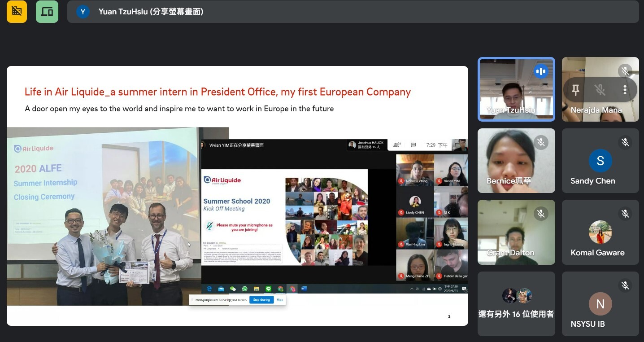Screen dimensions: 644x342
Task: Click NSYSU IB's brown N avatar
Action: (x=600, y=303)
